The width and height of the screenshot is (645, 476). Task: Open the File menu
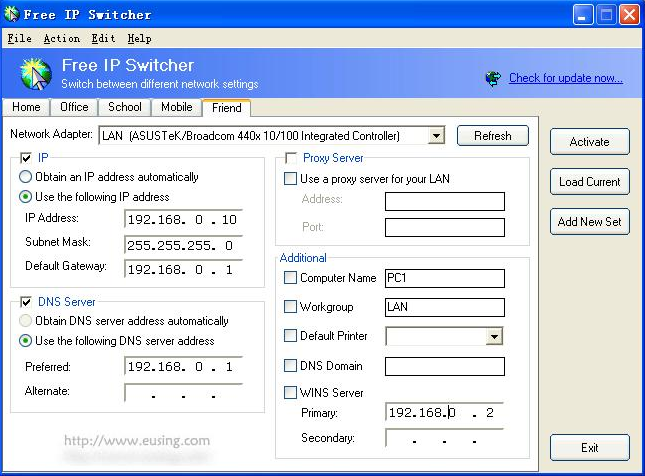click(x=19, y=39)
